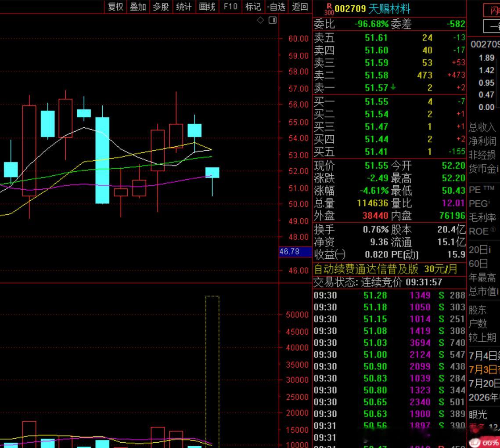Screen dimensions: 500x448
Task: Click the stock name 天赐材料
Action: click(389, 9)
